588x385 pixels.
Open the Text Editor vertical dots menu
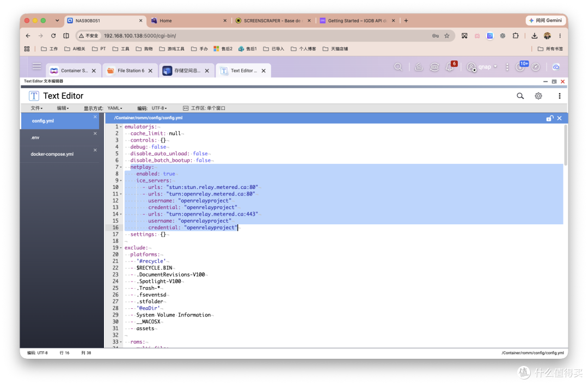point(560,96)
